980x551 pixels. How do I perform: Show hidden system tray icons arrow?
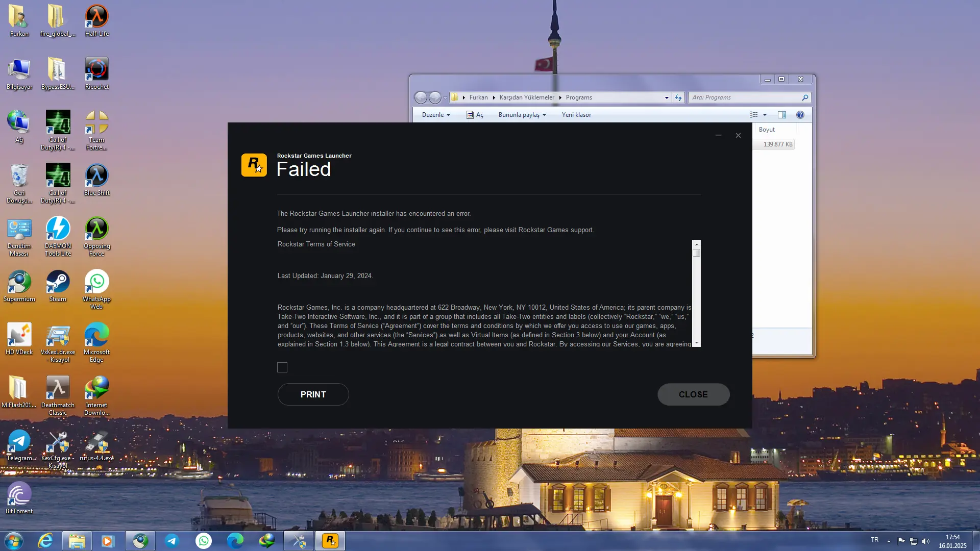click(889, 541)
